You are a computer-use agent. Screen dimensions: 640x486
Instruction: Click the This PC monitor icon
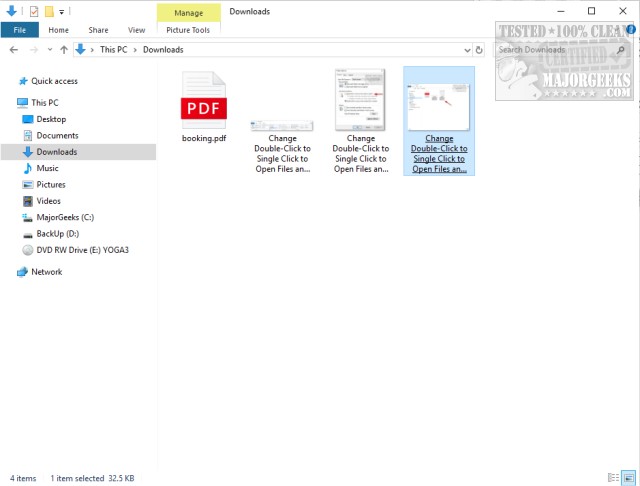pos(22,102)
